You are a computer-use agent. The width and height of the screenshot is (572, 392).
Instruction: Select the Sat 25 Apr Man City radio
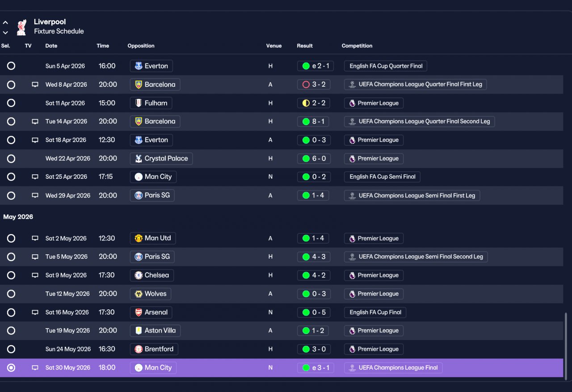[x=11, y=177]
